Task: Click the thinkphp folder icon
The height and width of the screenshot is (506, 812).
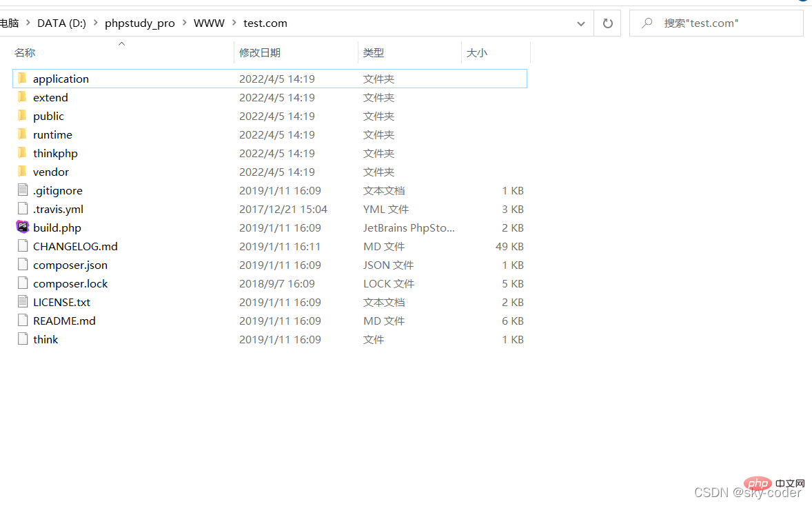Action: point(22,153)
